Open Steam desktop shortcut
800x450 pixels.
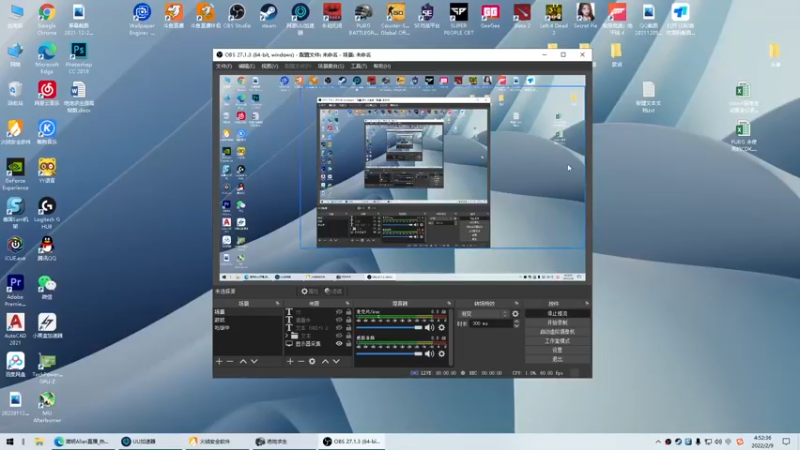click(x=268, y=17)
